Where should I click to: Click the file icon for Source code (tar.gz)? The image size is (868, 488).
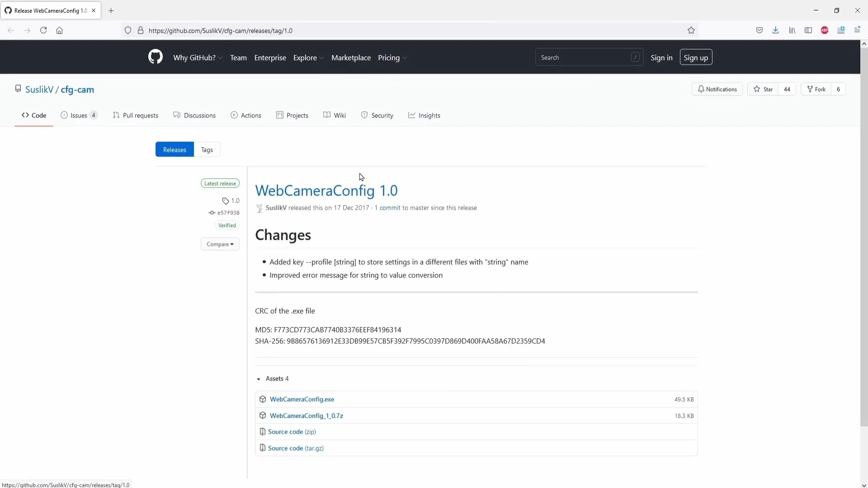pos(262,448)
